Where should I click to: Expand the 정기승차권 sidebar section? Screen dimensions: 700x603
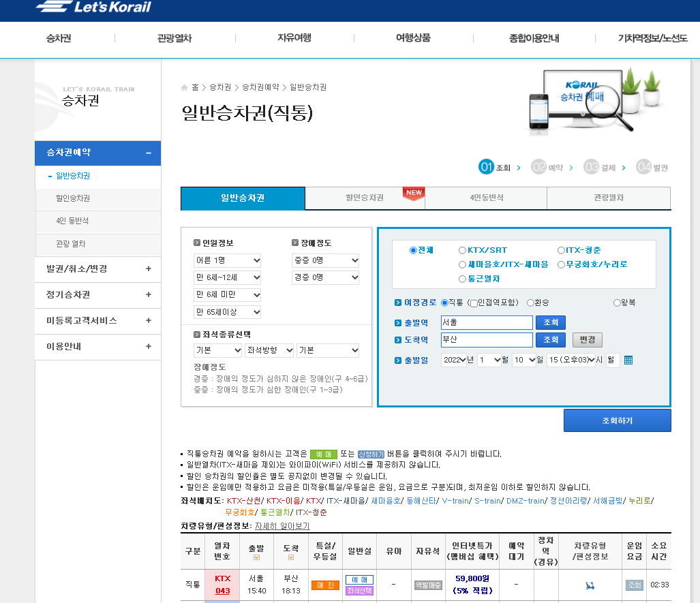pyautogui.click(x=97, y=294)
